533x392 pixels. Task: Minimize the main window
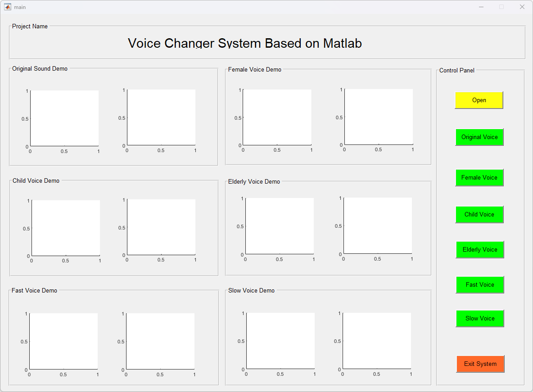point(481,7)
